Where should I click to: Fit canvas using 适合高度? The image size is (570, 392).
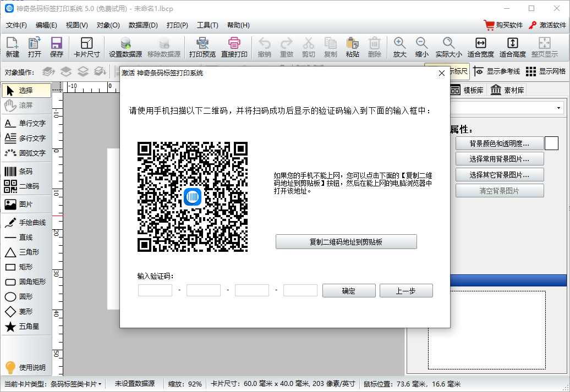[x=513, y=47]
